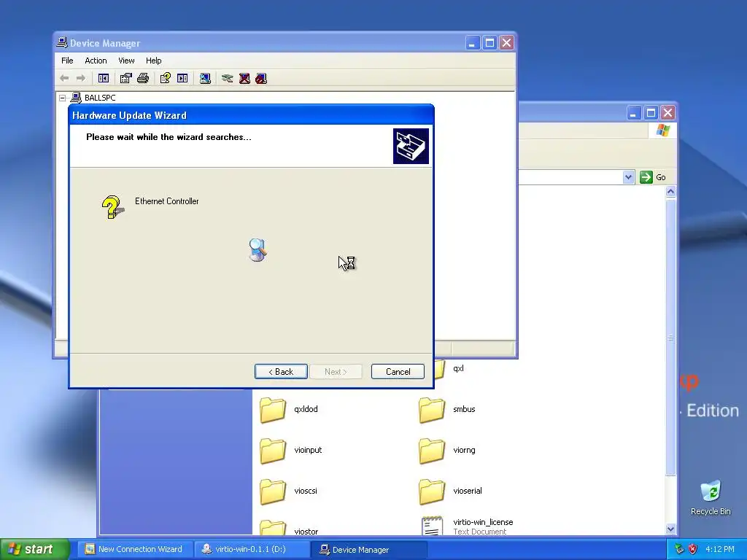Image resolution: width=747 pixels, height=560 pixels.
Task: Click the Disable device toolbar icon
Action: click(261, 78)
